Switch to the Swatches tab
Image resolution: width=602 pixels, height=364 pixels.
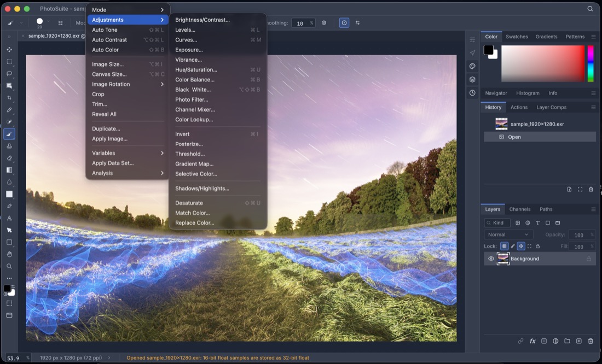(x=517, y=37)
